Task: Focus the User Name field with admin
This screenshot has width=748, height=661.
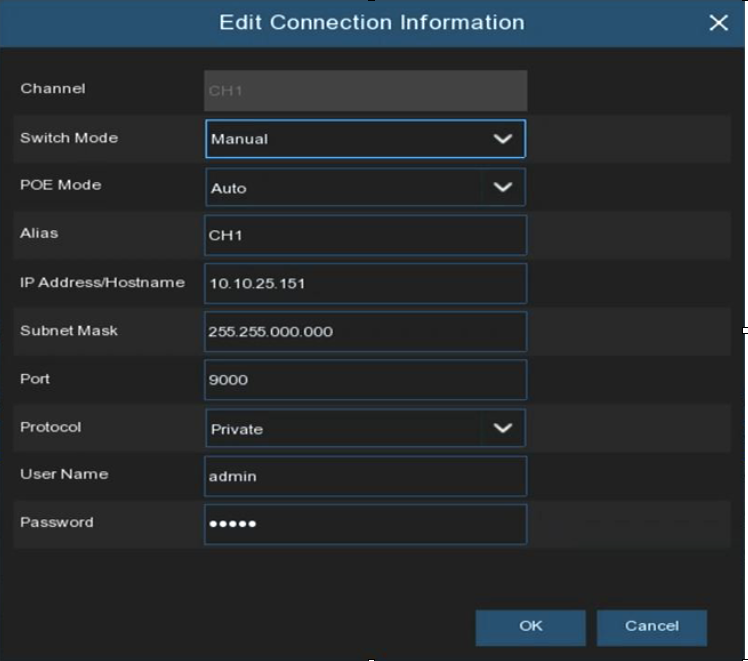Action: click(x=365, y=477)
